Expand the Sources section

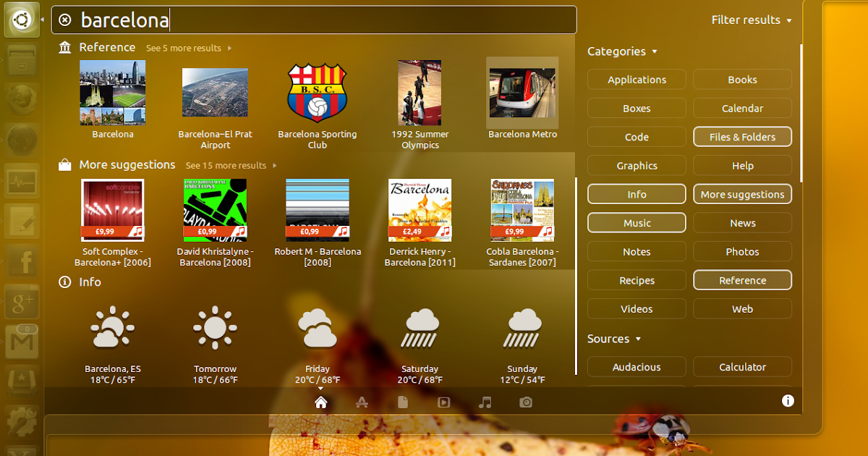click(613, 338)
